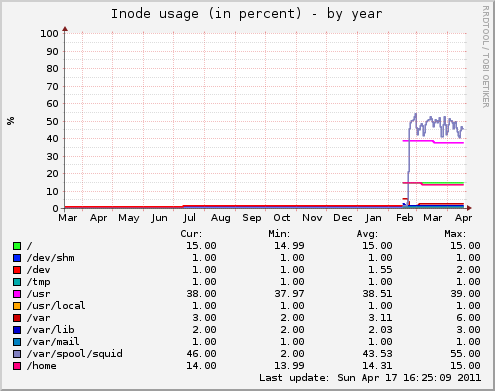Click the green / line in graph
The image size is (495, 391).
[443, 183]
